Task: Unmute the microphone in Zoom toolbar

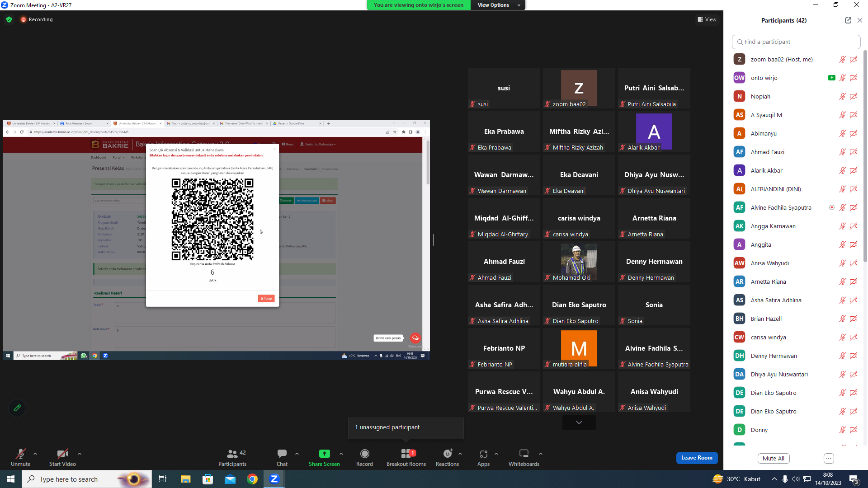Action: pyautogui.click(x=20, y=457)
